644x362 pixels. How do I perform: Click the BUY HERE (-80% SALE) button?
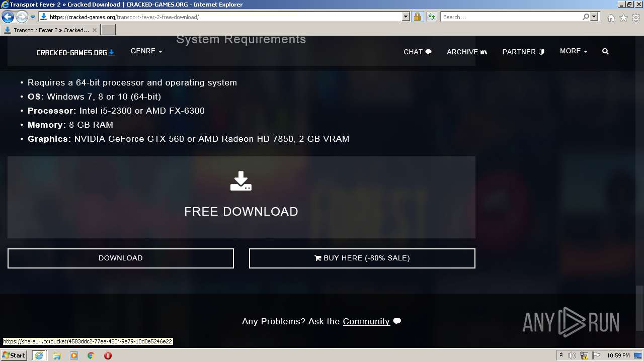pyautogui.click(x=362, y=258)
